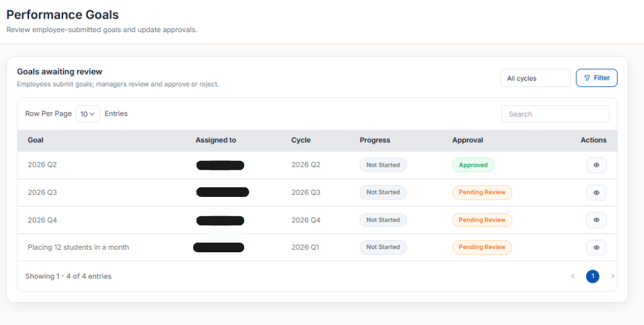Click the Approval column header
Viewport: 644px width, 325px height.
(468, 140)
